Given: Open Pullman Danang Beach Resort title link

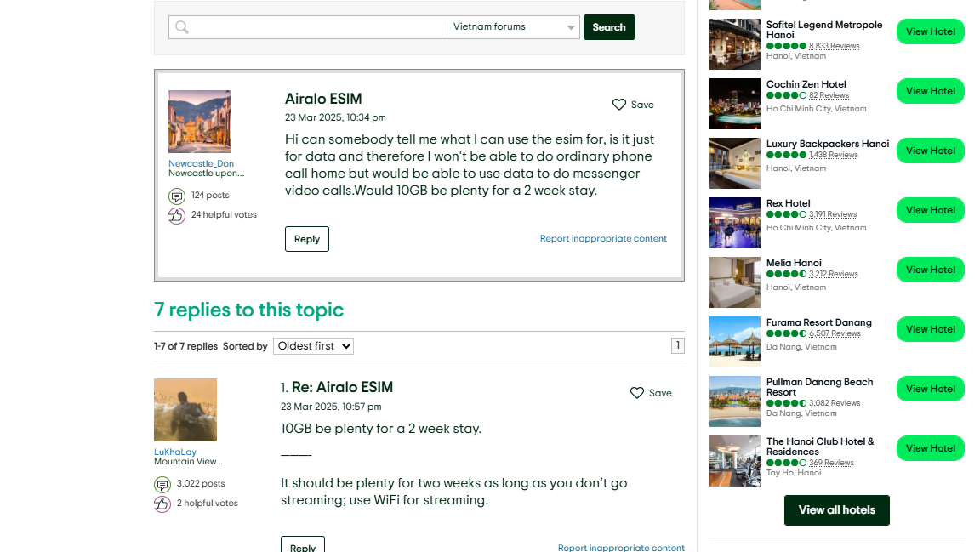Looking at the screenshot, I should point(819,387).
